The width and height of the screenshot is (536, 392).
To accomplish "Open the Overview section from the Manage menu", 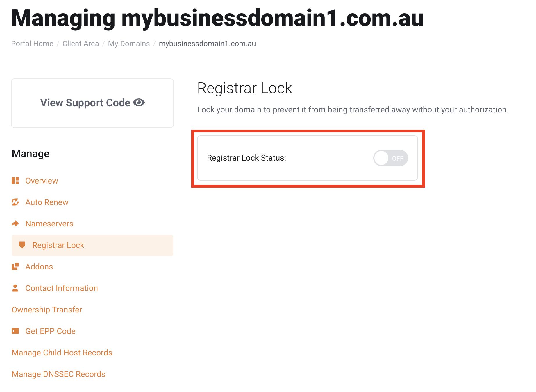I will (42, 180).
